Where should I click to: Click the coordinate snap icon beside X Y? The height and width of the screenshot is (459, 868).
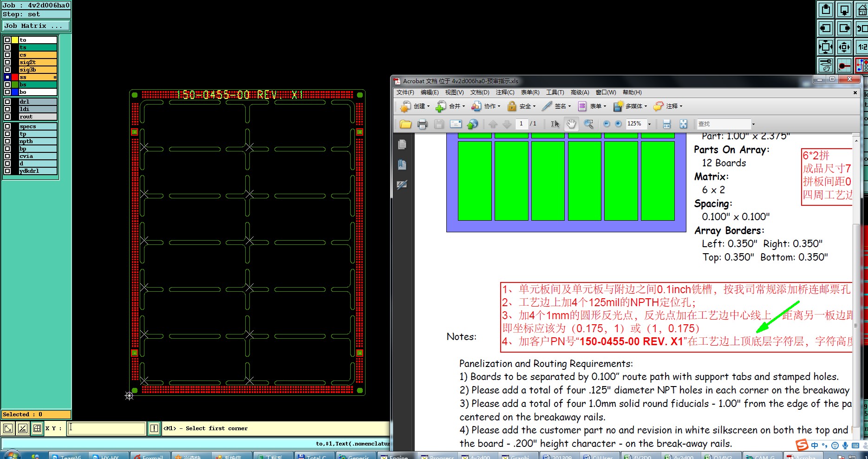tap(37, 428)
